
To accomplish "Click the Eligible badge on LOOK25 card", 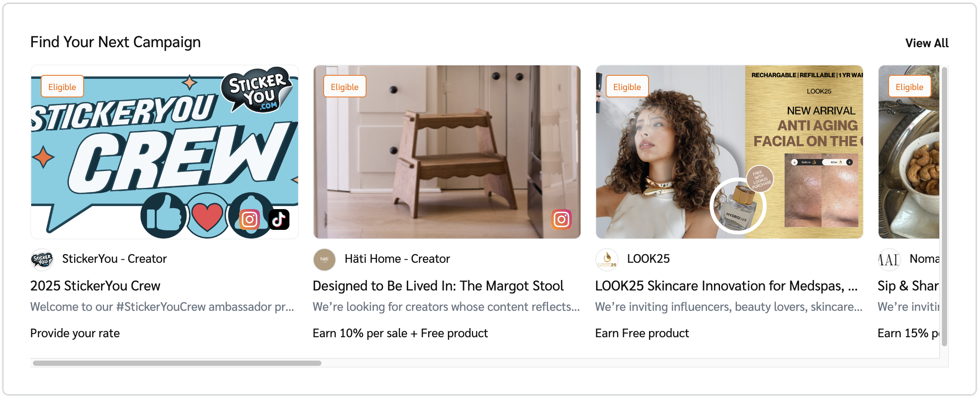I will coord(627,87).
